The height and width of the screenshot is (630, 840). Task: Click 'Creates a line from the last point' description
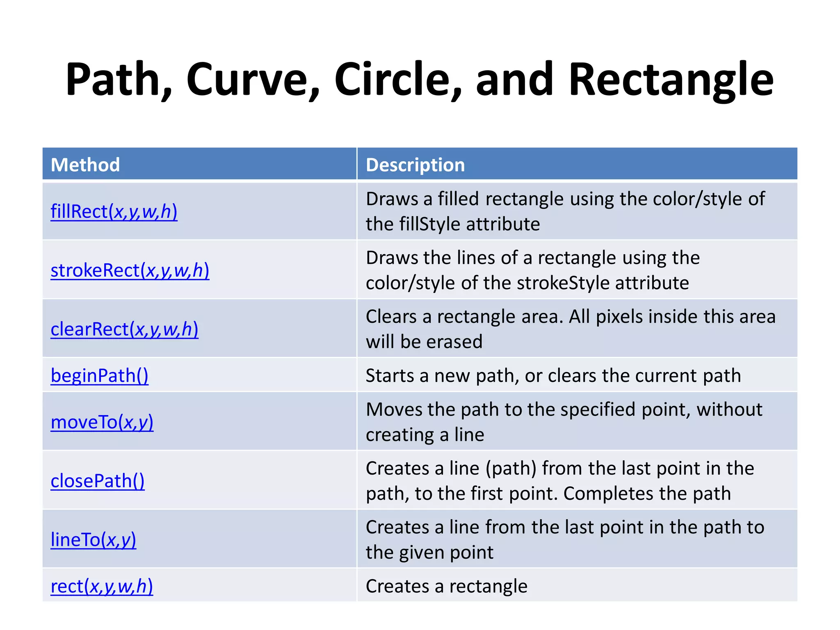[505, 527]
